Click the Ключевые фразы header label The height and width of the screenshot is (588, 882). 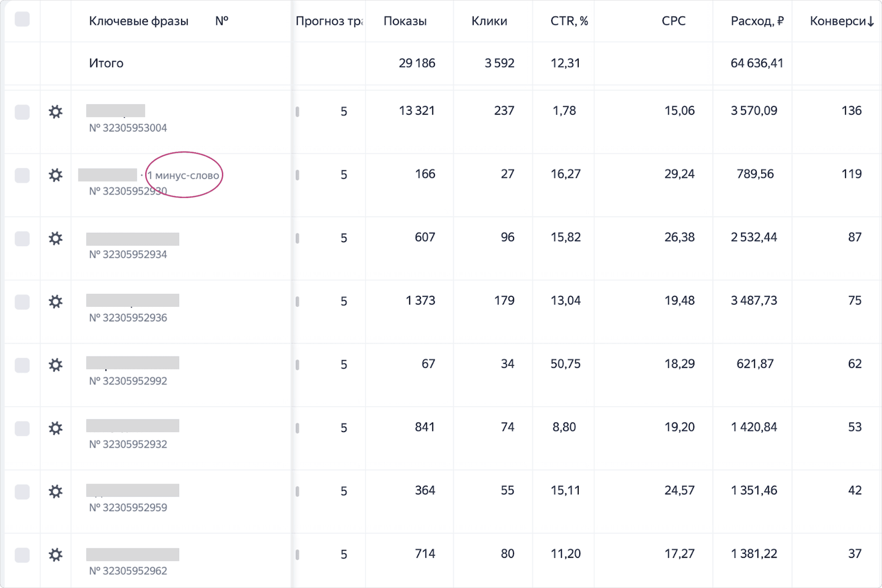point(138,21)
